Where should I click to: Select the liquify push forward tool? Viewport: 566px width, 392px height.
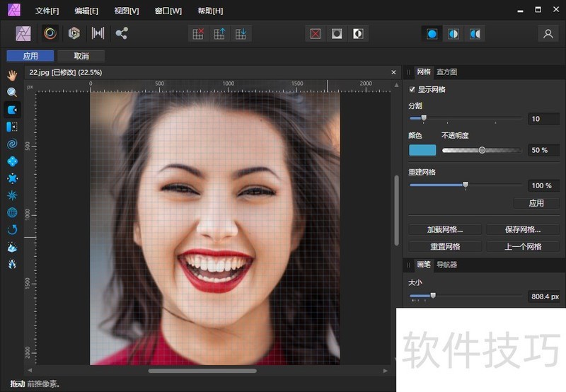click(12, 110)
